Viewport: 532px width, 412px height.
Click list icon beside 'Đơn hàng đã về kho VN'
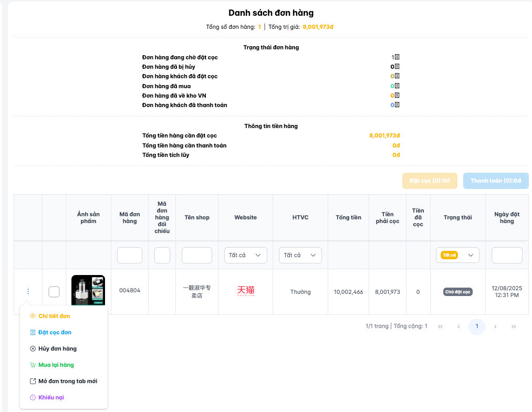tap(397, 96)
